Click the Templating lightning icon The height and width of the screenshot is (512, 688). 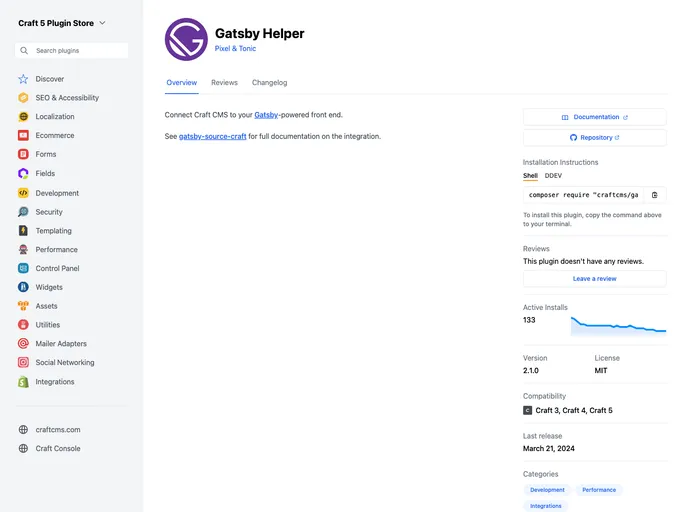(x=23, y=231)
